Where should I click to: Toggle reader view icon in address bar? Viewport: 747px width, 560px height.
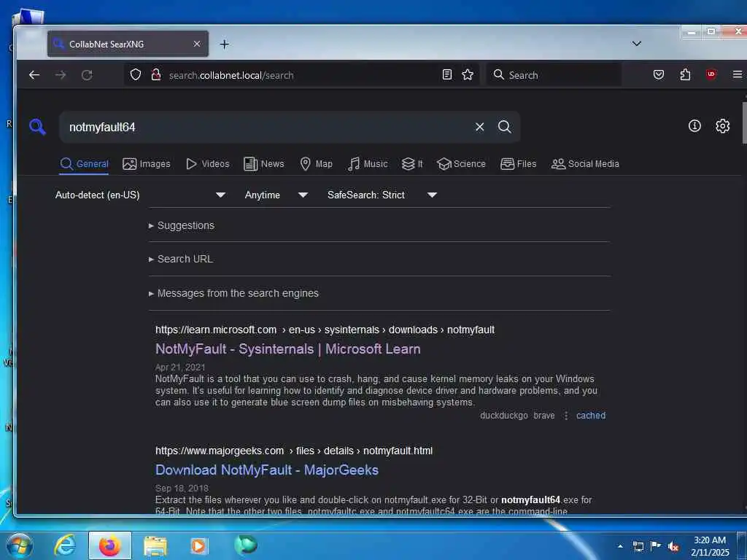[x=447, y=75]
